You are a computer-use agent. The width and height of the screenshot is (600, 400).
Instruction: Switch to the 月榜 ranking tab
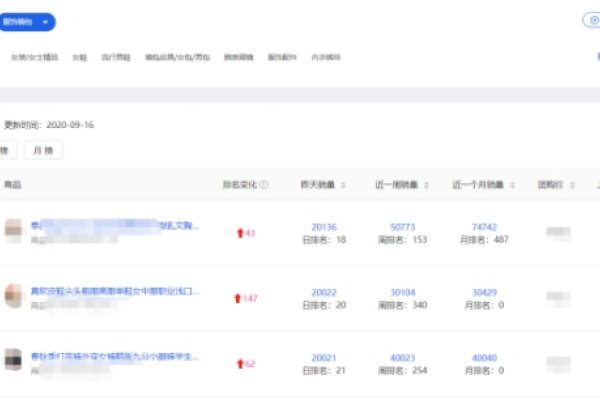45,149
